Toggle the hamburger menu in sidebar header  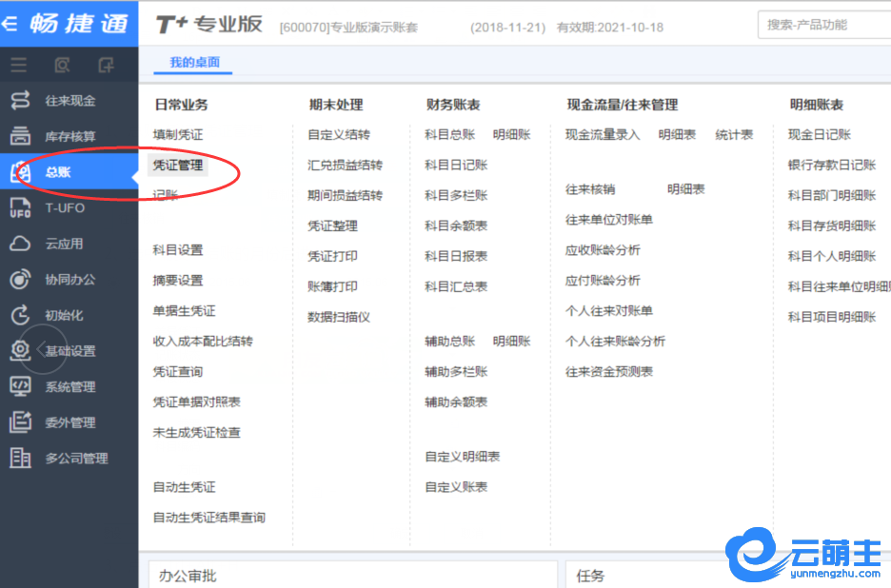(18, 66)
